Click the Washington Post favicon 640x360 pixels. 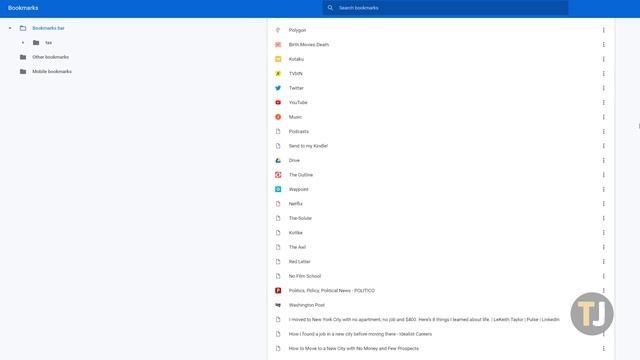[x=278, y=305]
